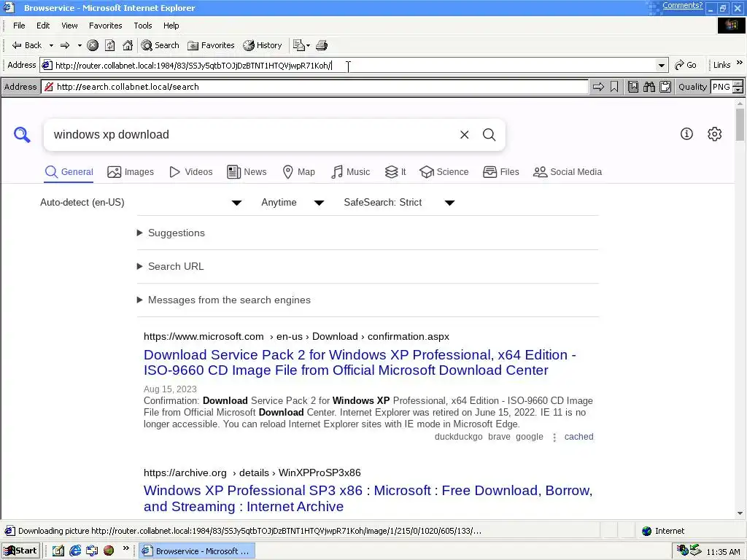This screenshot has width=747, height=560.
Task: Select the General search tab
Action: (69, 172)
